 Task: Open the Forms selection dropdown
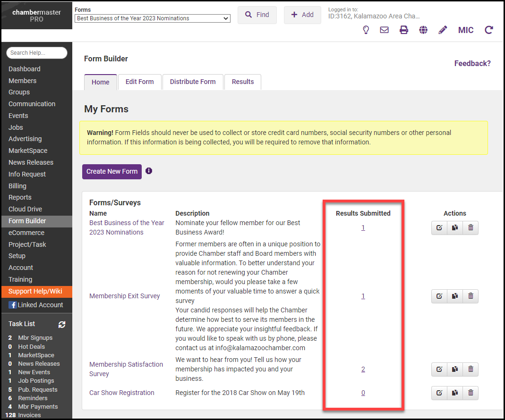pyautogui.click(x=153, y=18)
